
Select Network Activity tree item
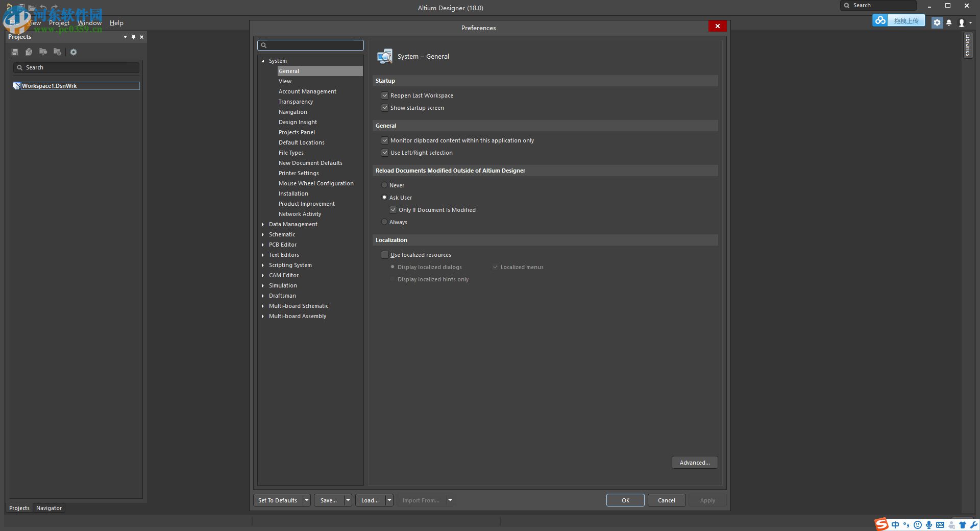click(x=300, y=214)
